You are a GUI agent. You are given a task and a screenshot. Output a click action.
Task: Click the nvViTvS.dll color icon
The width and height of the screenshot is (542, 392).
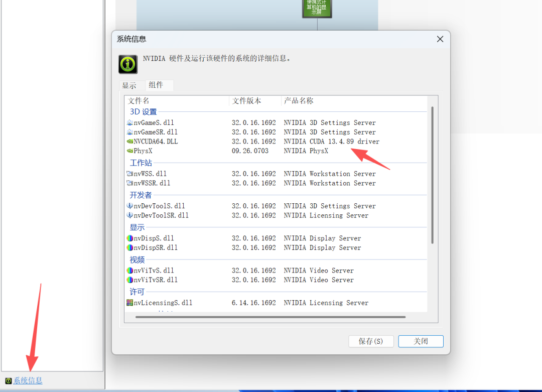pyautogui.click(x=129, y=271)
